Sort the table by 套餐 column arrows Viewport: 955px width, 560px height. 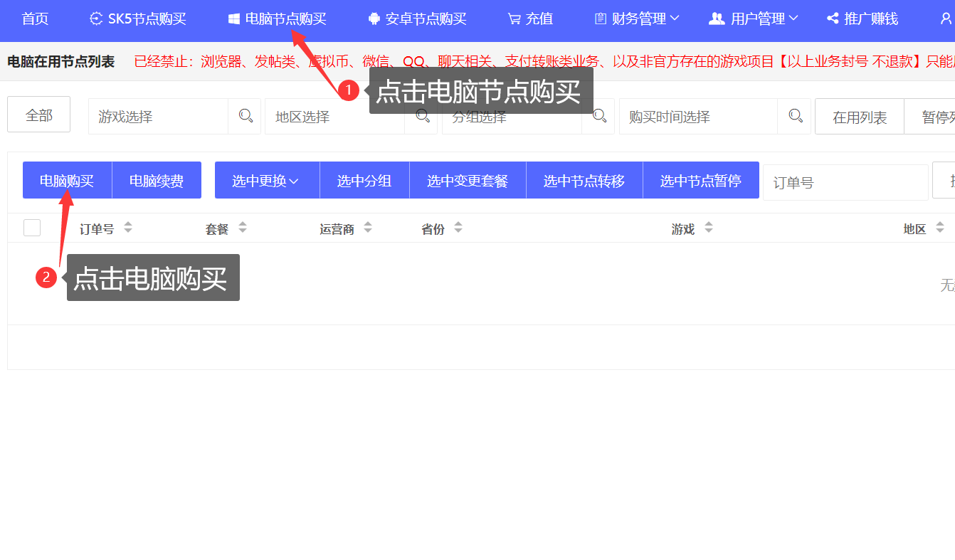(243, 228)
